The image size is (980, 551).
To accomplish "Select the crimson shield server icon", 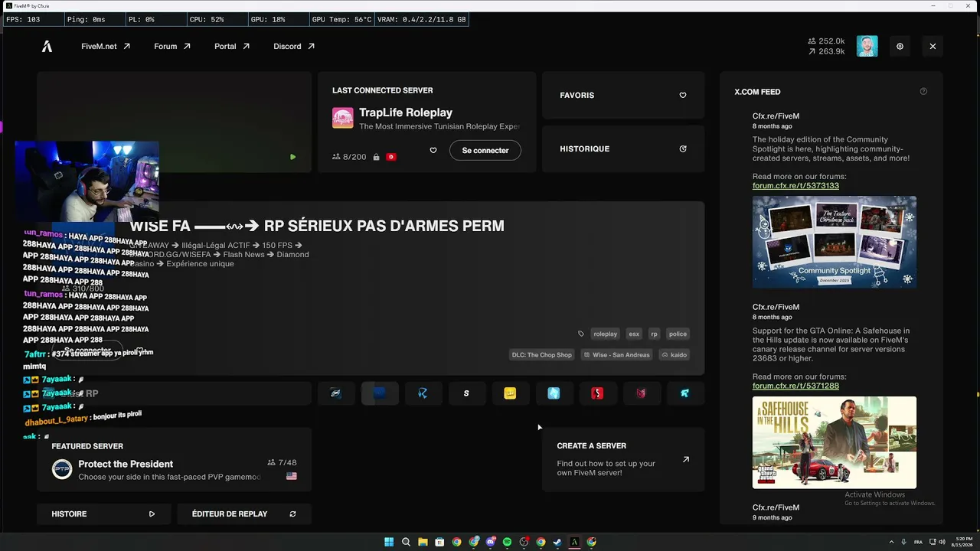I will [641, 393].
